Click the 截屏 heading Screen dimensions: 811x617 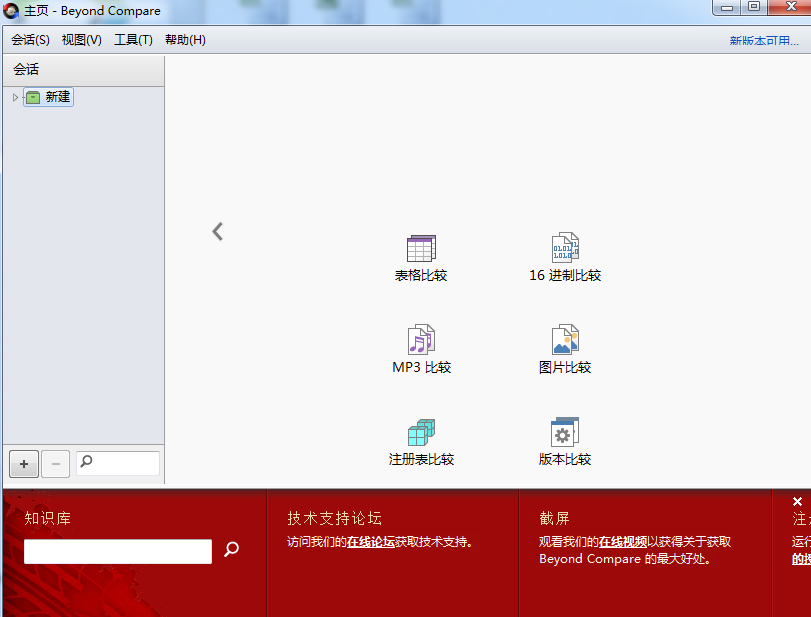pos(554,518)
